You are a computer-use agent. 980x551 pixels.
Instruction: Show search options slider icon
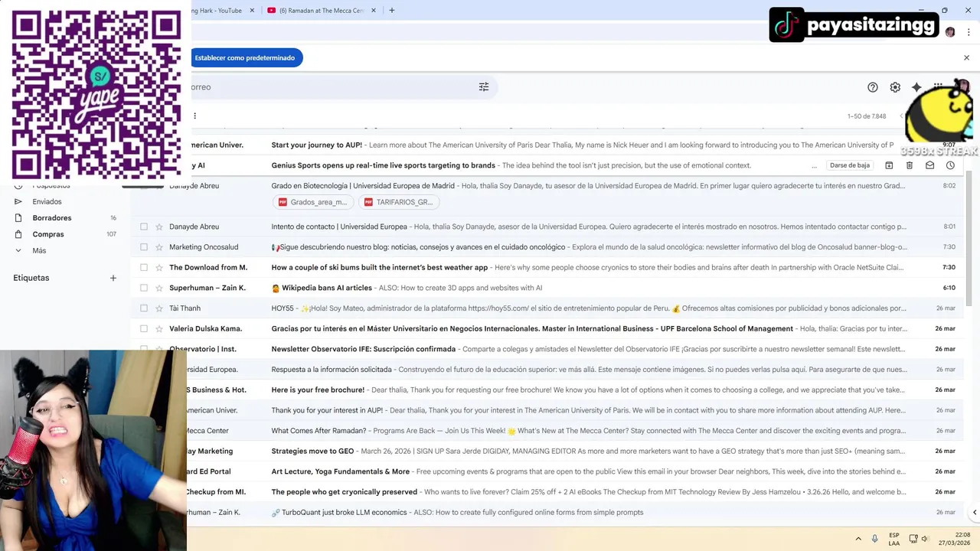(x=484, y=87)
